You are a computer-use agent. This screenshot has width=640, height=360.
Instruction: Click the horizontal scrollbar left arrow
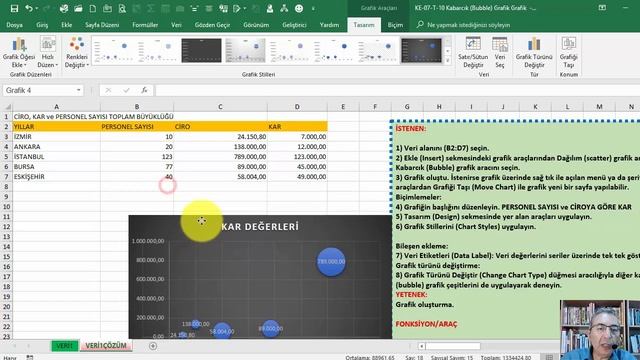(x=421, y=346)
